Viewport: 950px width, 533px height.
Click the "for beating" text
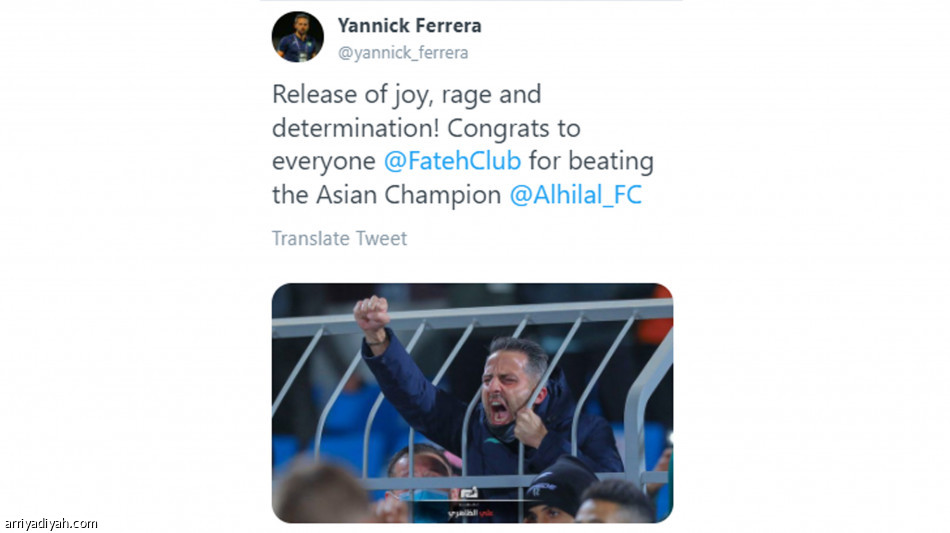tap(591, 161)
